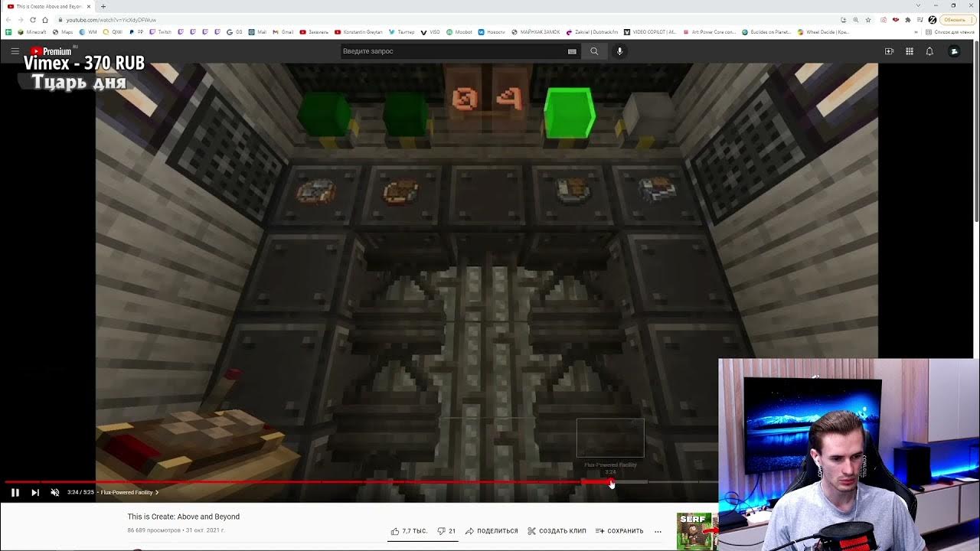Open the QIWI bookmark
The image size is (980, 551).
[112, 32]
